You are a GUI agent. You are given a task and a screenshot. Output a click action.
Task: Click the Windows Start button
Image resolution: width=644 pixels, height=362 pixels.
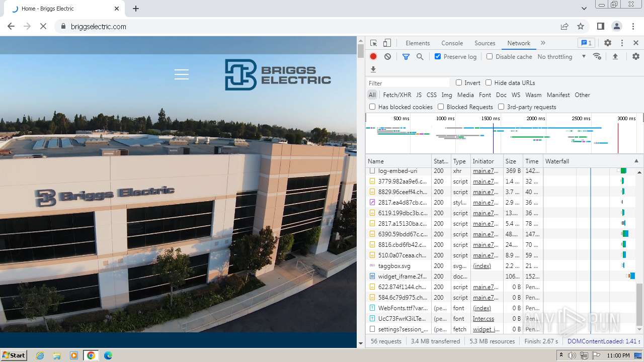pos(14,355)
